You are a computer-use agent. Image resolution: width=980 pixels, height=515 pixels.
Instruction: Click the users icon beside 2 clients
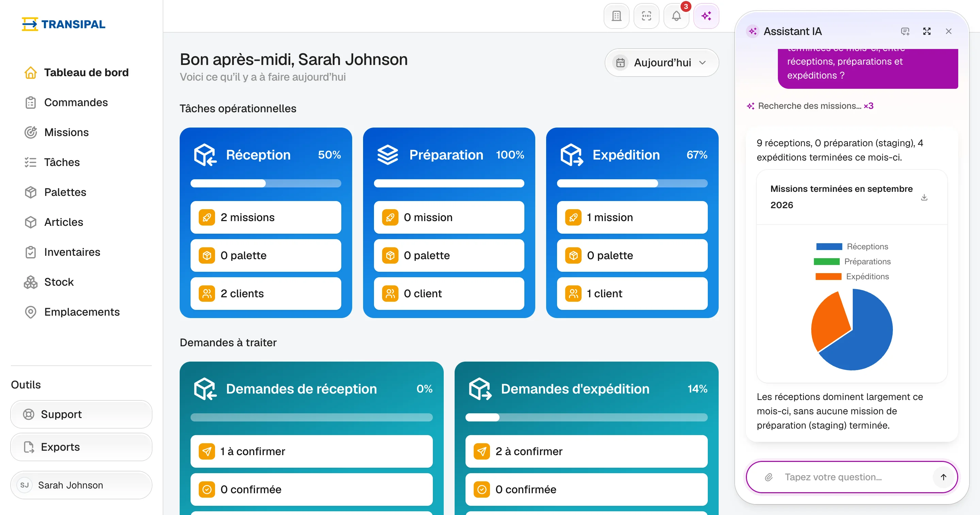(x=207, y=293)
